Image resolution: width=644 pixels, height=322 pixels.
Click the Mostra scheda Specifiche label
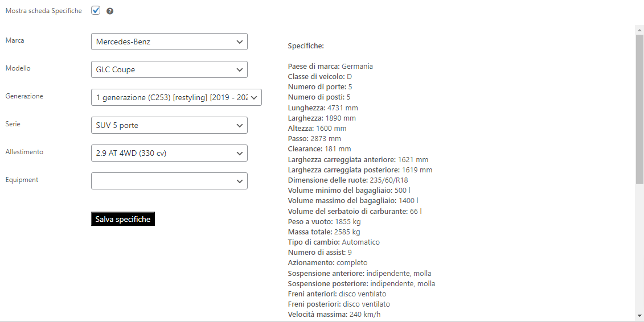[43, 11]
